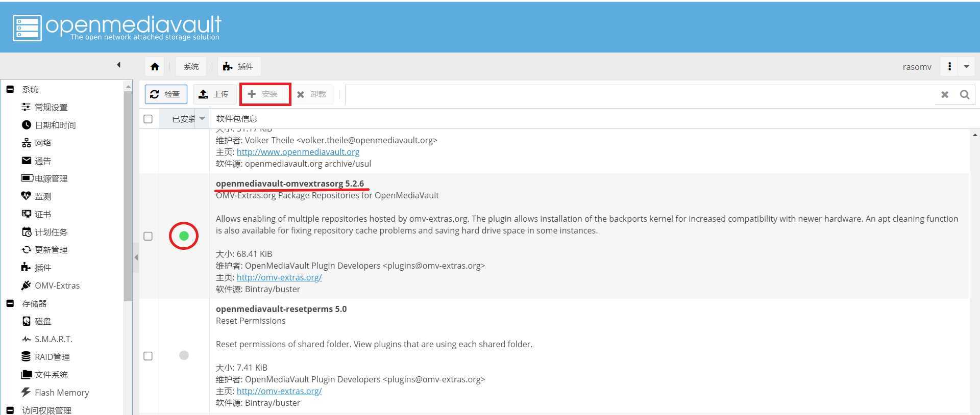This screenshot has height=415, width=980.
Task: Open S.M.A.R.T. page
Action: [54, 339]
